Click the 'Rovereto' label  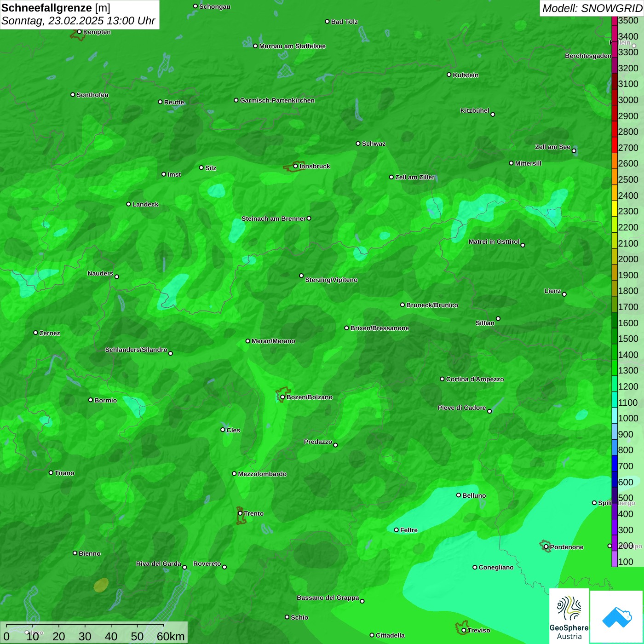click(x=207, y=563)
